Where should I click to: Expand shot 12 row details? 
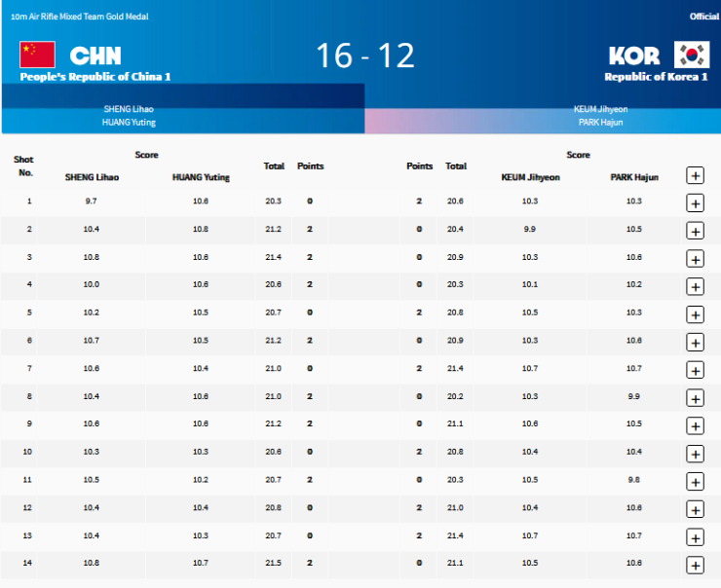point(695,509)
